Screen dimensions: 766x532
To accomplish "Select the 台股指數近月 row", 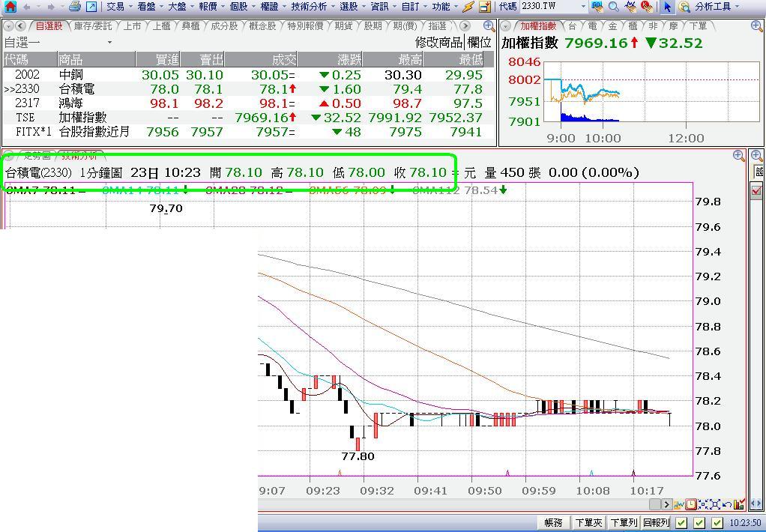I will (x=249, y=131).
